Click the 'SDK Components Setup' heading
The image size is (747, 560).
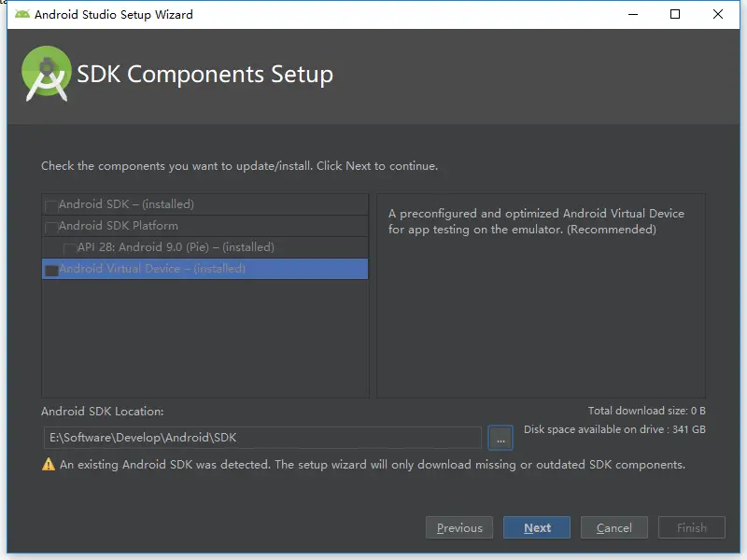point(204,75)
